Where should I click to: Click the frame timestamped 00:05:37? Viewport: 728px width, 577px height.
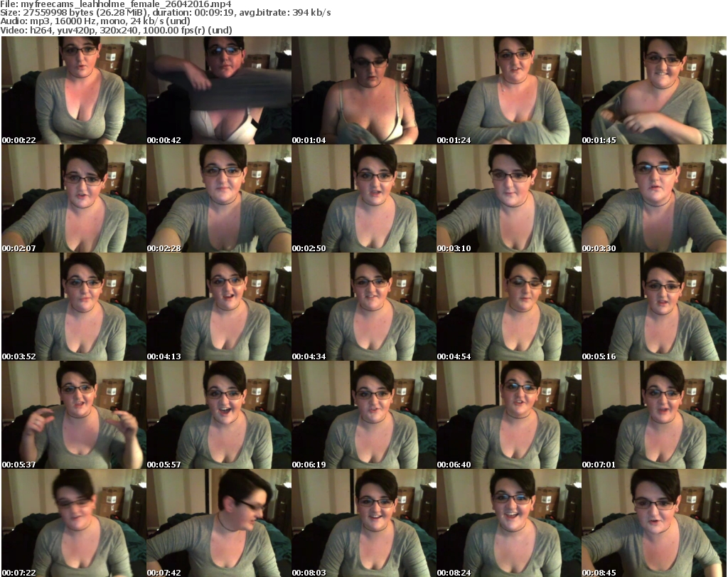(x=74, y=415)
